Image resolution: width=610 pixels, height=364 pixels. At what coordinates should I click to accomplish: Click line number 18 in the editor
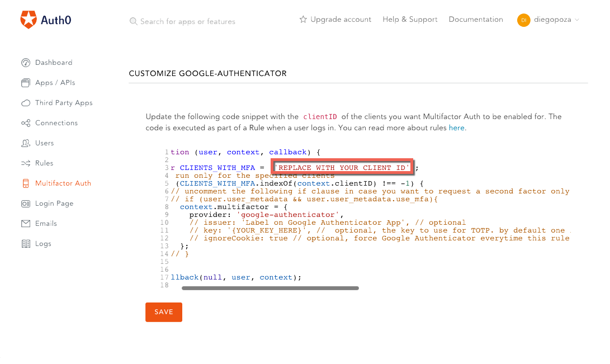tap(164, 285)
